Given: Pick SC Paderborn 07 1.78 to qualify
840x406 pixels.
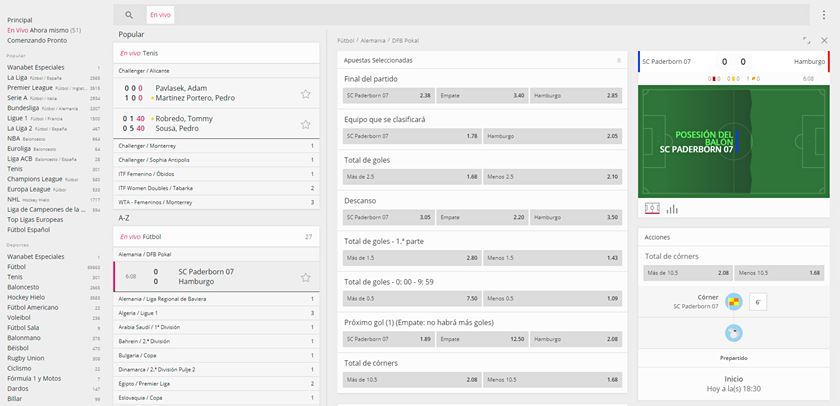Looking at the screenshot, I should click(x=412, y=136).
